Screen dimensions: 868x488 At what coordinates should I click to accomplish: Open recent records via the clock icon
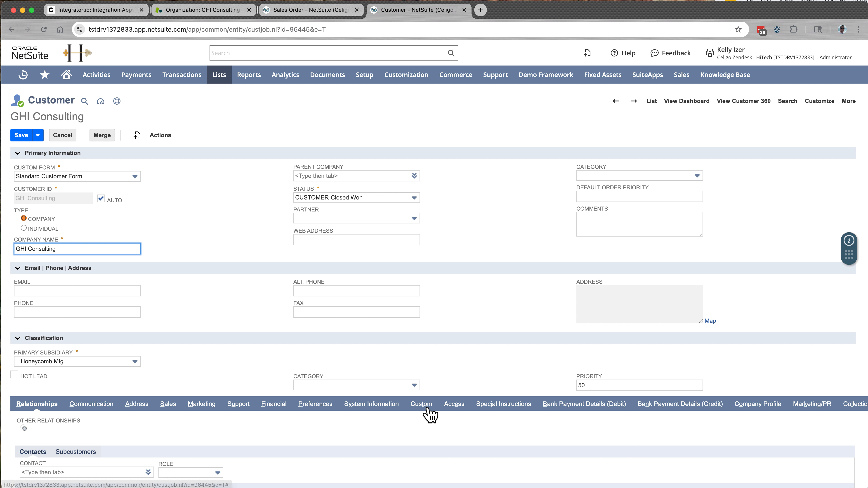(23, 75)
